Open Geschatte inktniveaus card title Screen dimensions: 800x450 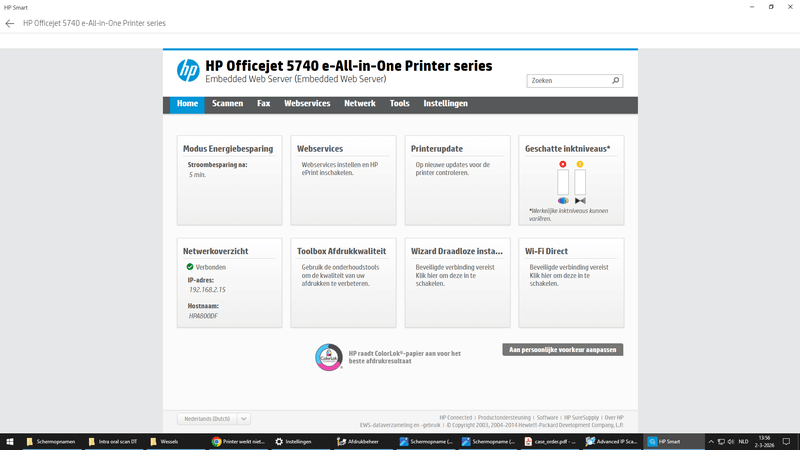click(567, 149)
